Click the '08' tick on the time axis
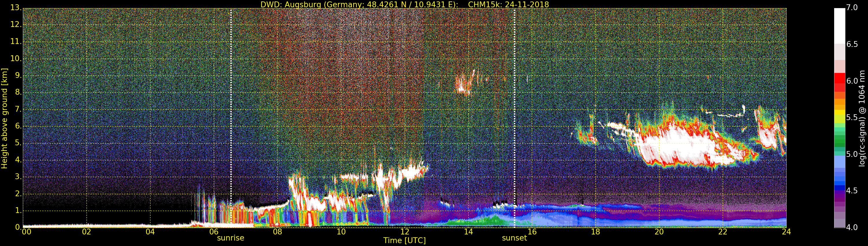This screenshot has height=246, width=868. point(278,232)
